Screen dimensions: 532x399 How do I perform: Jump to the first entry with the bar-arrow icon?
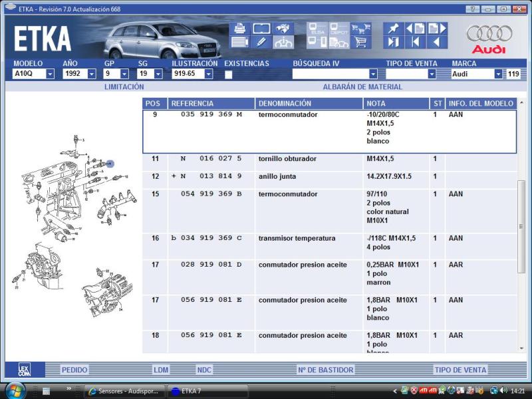(x=415, y=42)
